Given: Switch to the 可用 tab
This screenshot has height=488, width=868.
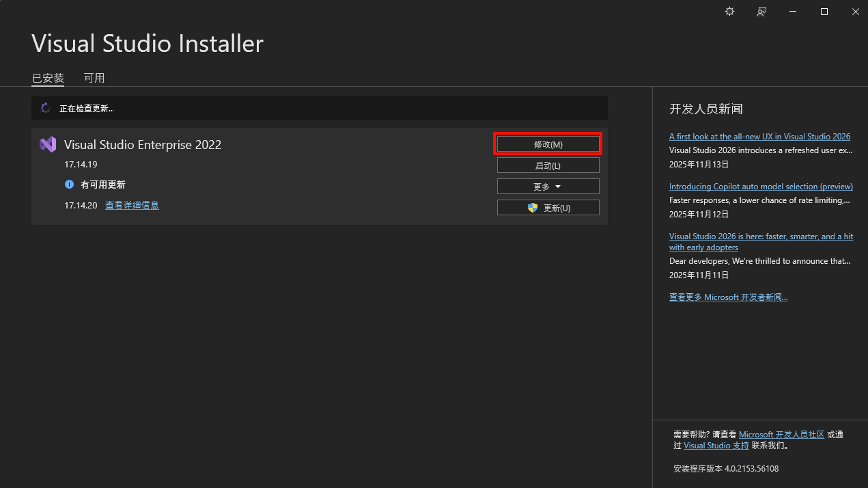Looking at the screenshot, I should 94,78.
